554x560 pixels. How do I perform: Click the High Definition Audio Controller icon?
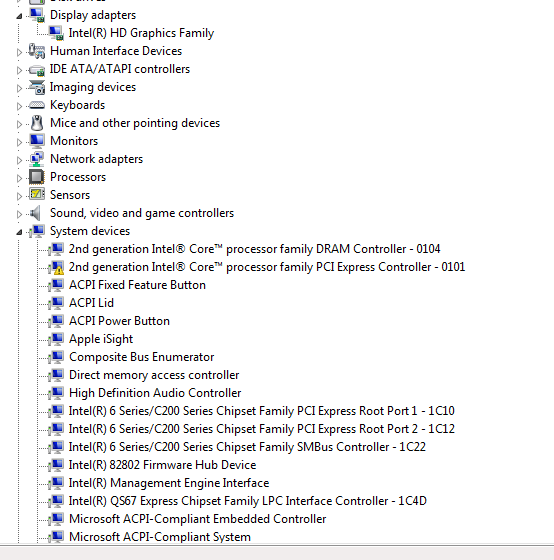(x=56, y=393)
